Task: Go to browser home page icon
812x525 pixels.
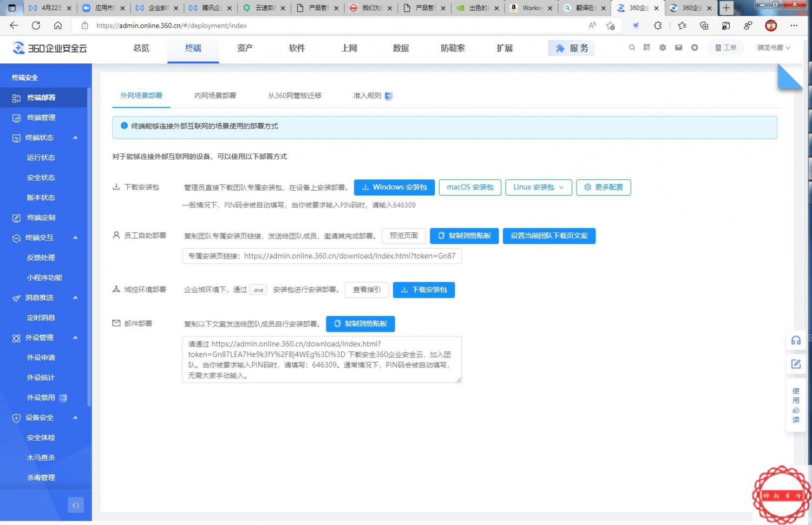Action: tap(58, 25)
